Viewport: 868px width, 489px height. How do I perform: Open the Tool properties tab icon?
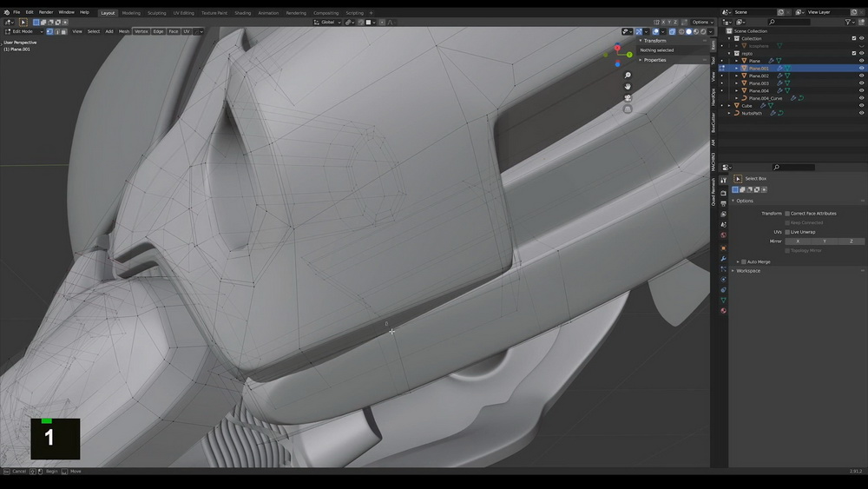(723, 181)
